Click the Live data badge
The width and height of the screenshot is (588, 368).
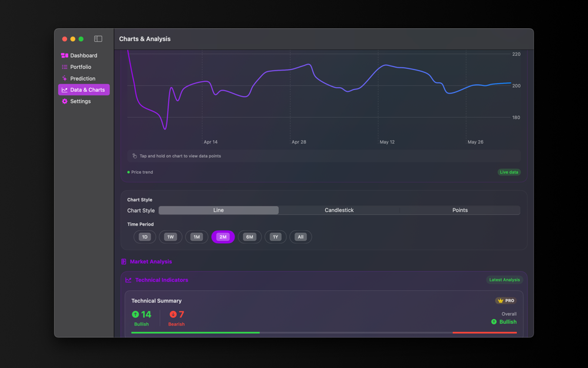pos(509,172)
